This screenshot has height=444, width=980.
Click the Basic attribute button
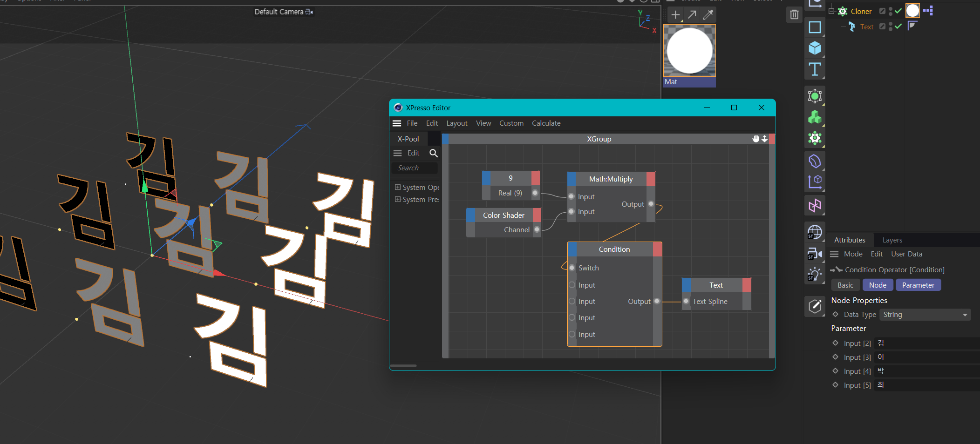(x=845, y=285)
